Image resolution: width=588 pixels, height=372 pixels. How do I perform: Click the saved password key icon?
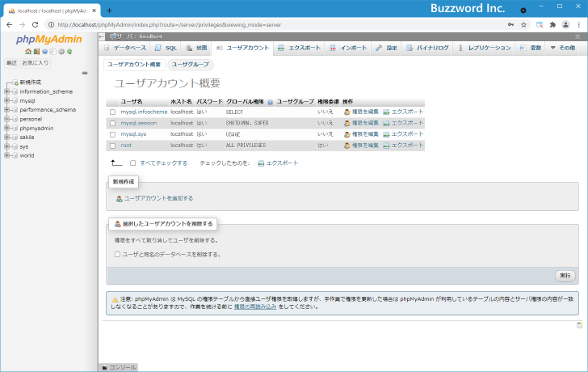(510, 25)
